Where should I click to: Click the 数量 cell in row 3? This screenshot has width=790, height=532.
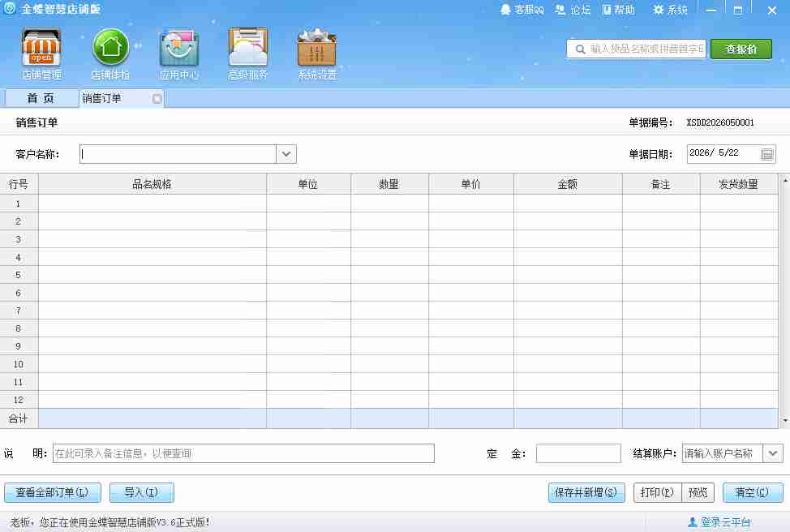(389, 239)
